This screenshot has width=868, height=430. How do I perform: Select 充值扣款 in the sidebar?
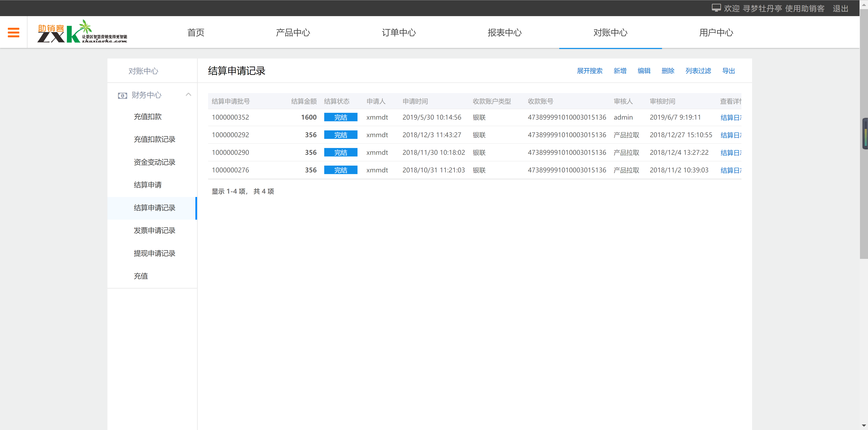147,116
